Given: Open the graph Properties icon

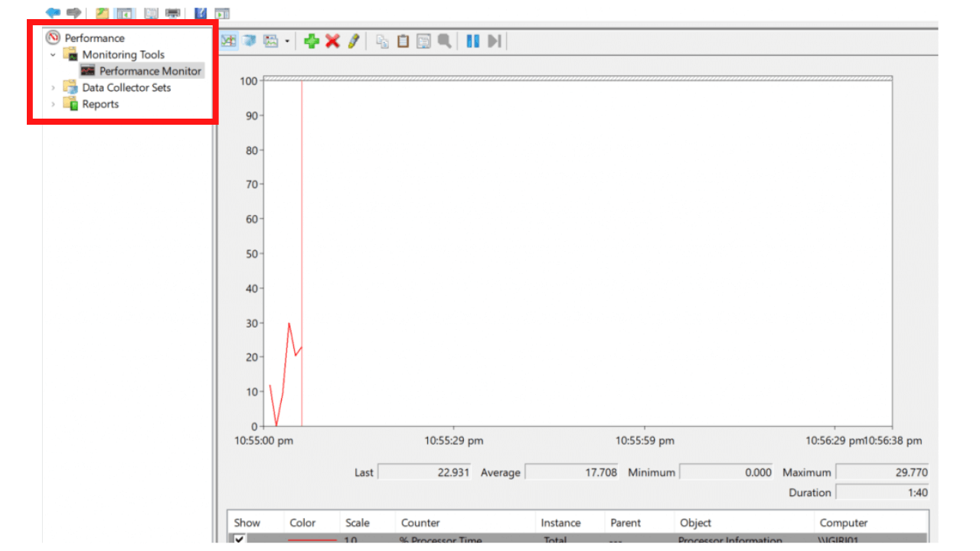Looking at the screenshot, I should (x=423, y=41).
